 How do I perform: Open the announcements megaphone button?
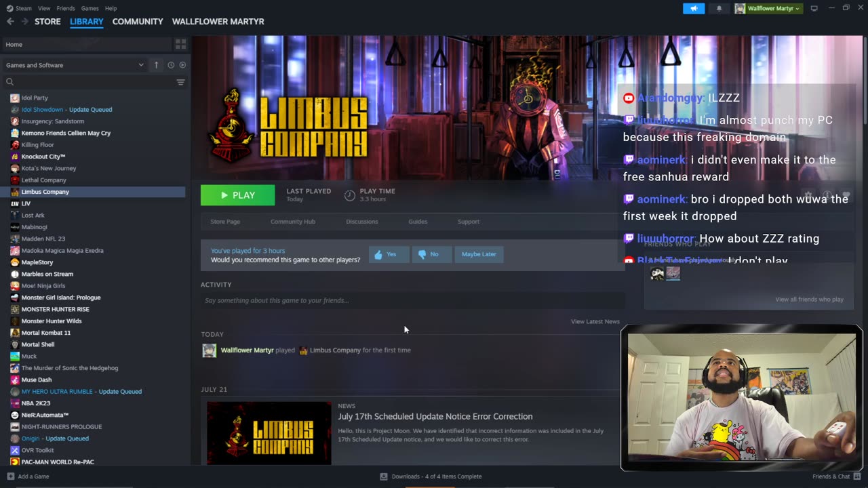point(693,8)
